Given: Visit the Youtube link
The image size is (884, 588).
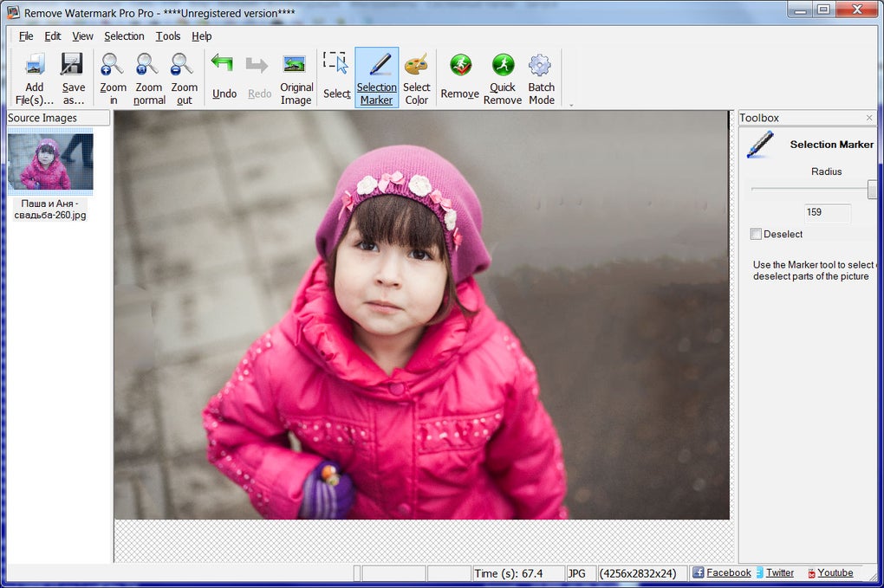Looking at the screenshot, I should pos(835,572).
